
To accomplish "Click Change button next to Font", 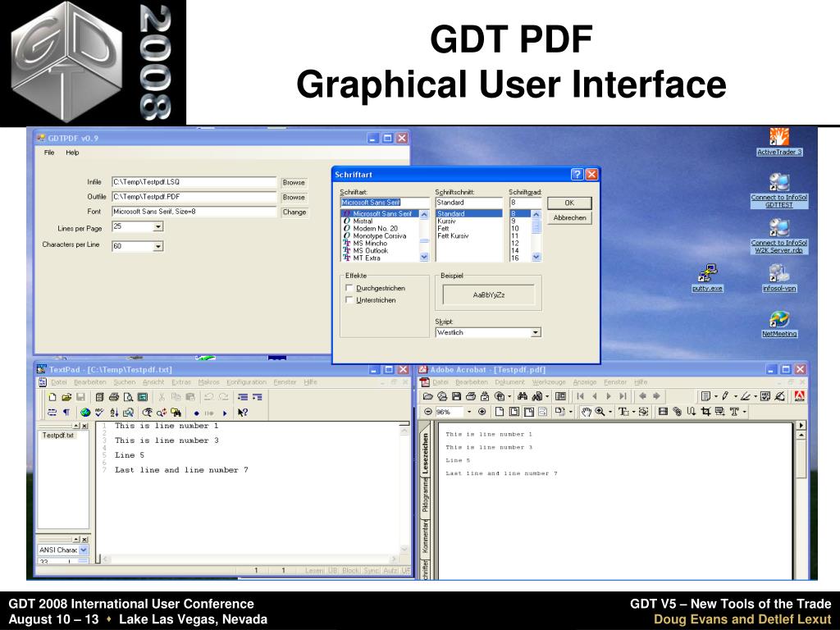I will click(294, 212).
